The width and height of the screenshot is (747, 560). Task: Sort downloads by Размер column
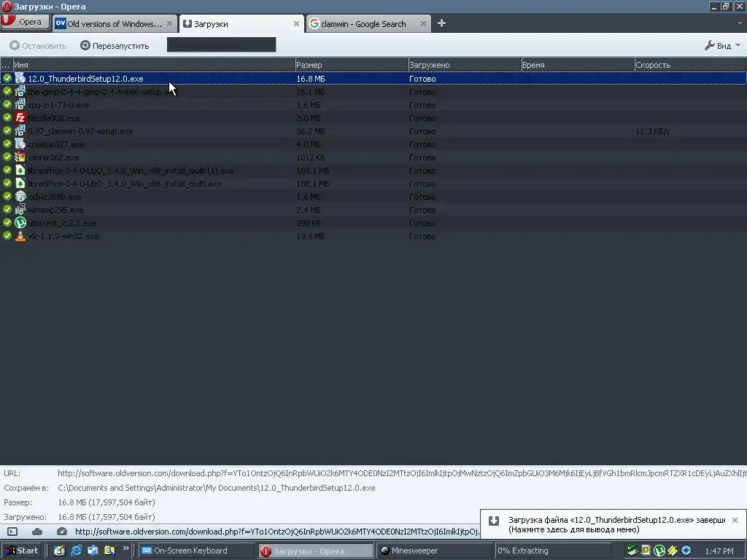click(351, 65)
